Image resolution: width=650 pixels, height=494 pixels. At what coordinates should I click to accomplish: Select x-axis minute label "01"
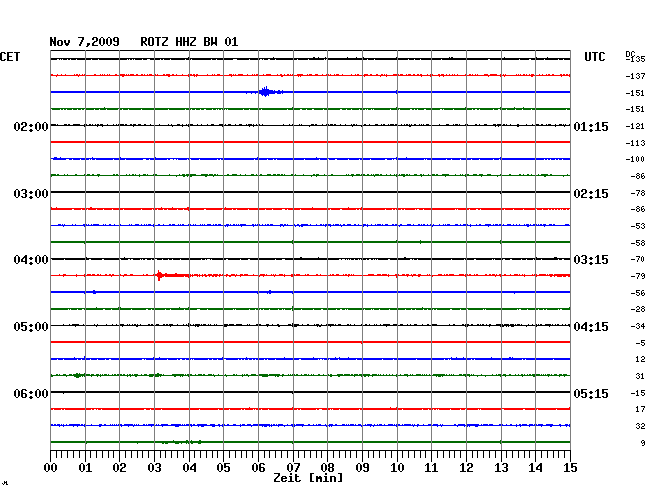[x=85, y=468]
